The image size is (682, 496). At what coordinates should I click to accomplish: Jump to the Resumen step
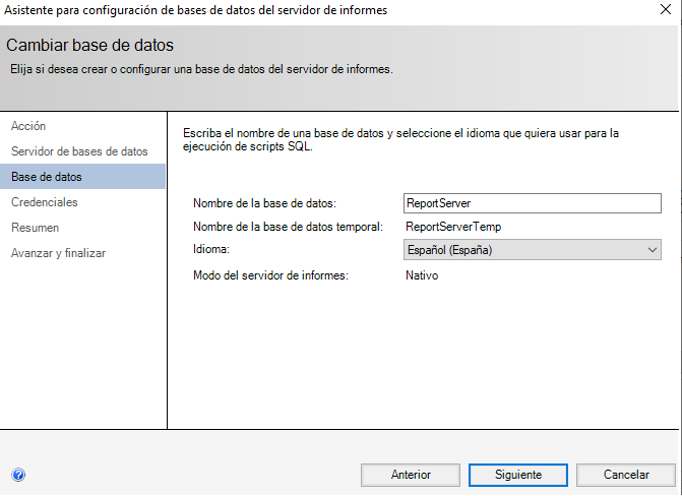pyautogui.click(x=35, y=228)
